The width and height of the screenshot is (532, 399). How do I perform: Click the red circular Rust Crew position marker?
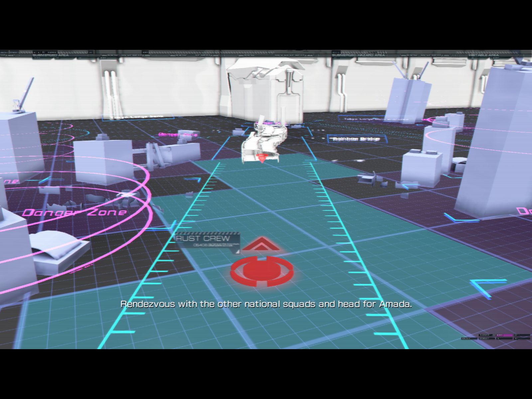[262, 271]
